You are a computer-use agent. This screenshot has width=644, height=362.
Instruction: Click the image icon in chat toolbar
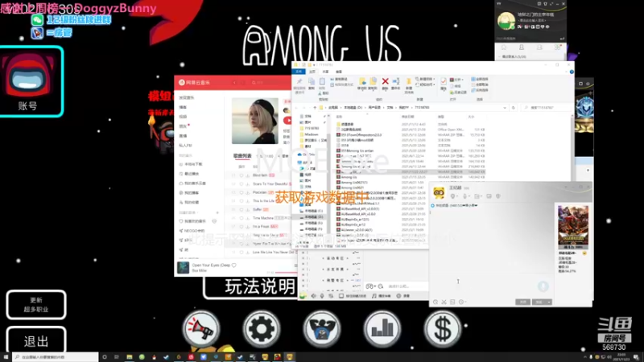(452, 302)
